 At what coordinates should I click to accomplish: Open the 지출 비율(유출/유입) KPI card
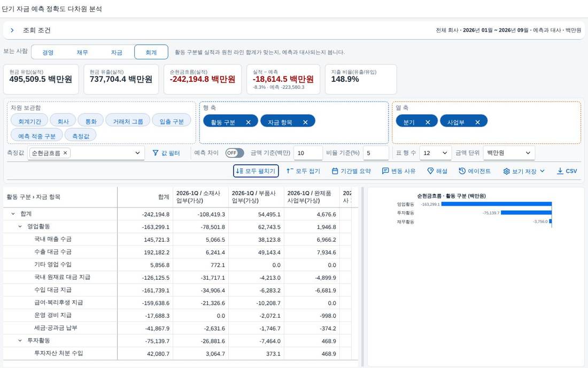[x=361, y=79]
